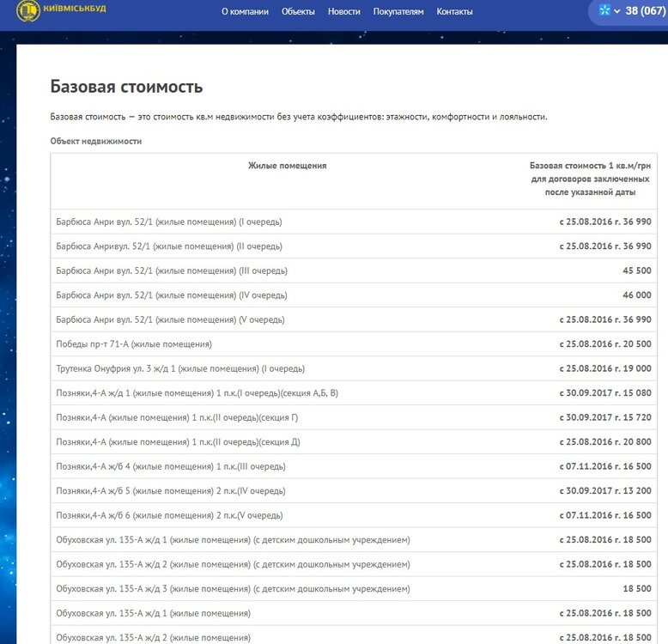Expand the phone operator dropdown chevron

coord(616,11)
